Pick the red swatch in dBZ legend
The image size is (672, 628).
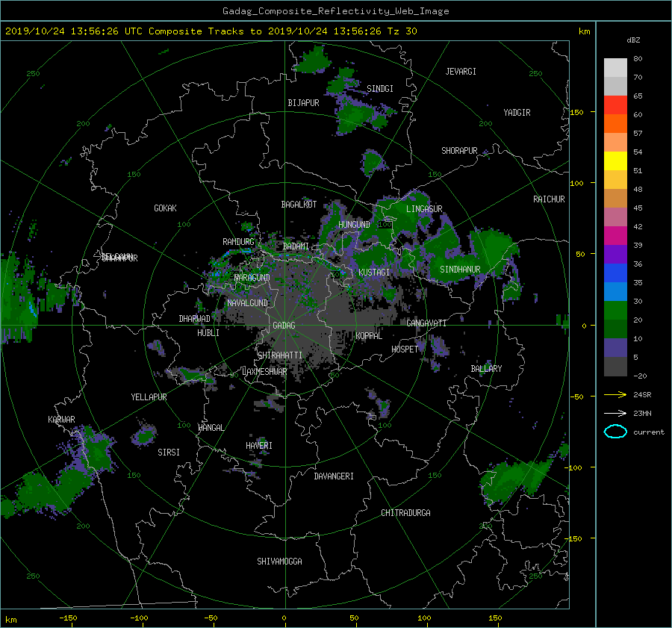pos(615,105)
